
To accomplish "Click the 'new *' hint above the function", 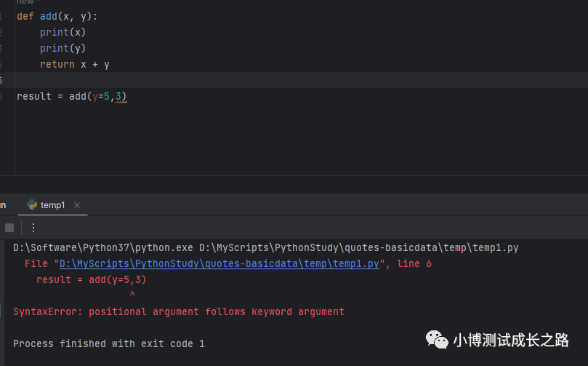I will pyautogui.click(x=25, y=2).
